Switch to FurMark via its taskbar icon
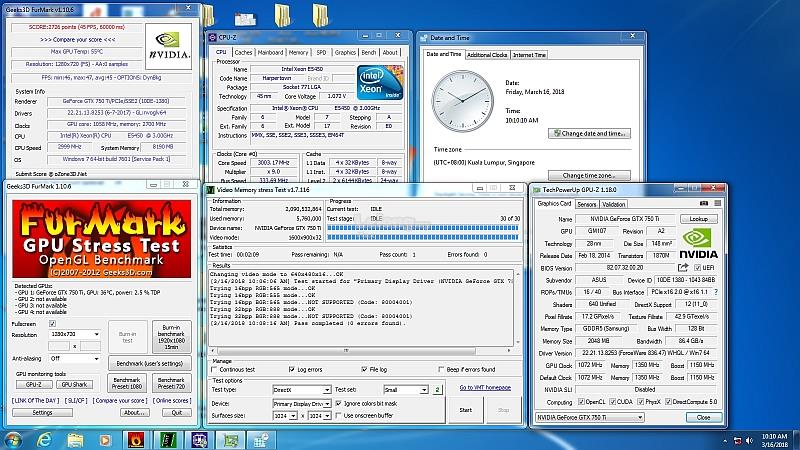 coord(136,440)
